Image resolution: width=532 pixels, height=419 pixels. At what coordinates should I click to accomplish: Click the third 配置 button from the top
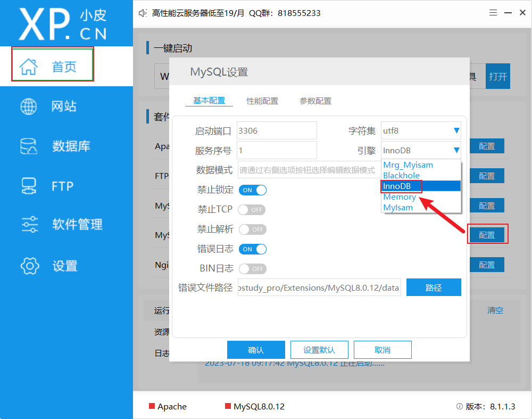click(x=487, y=206)
